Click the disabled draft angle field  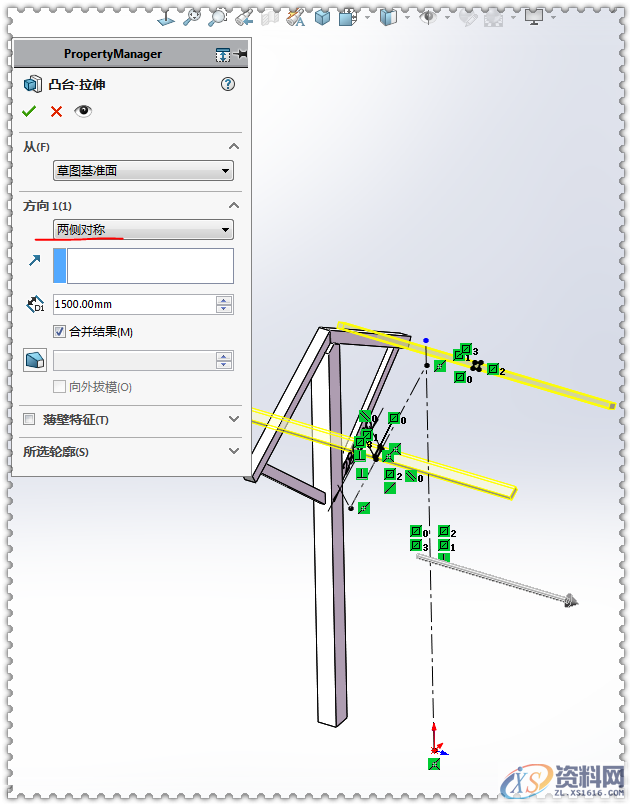point(135,361)
